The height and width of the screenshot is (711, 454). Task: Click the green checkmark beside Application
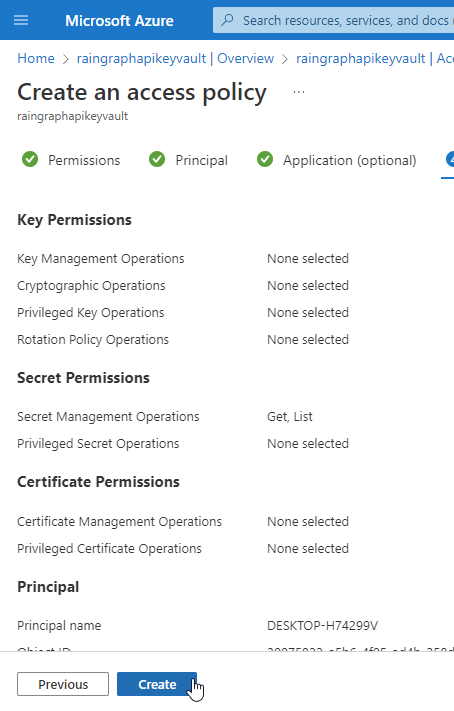265,160
